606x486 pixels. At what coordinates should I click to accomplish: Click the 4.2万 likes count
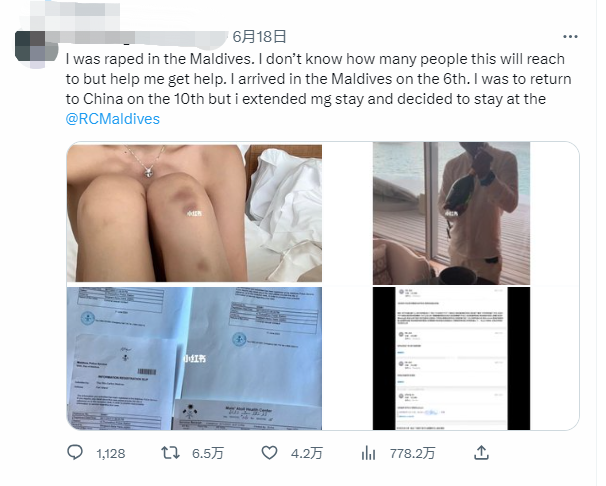(x=307, y=453)
